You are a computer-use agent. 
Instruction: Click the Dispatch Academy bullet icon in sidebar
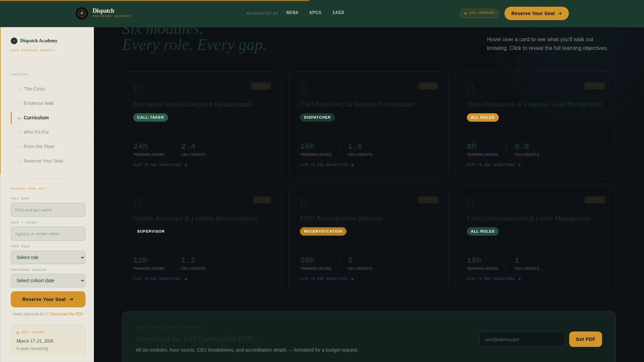pyautogui.click(x=14, y=41)
